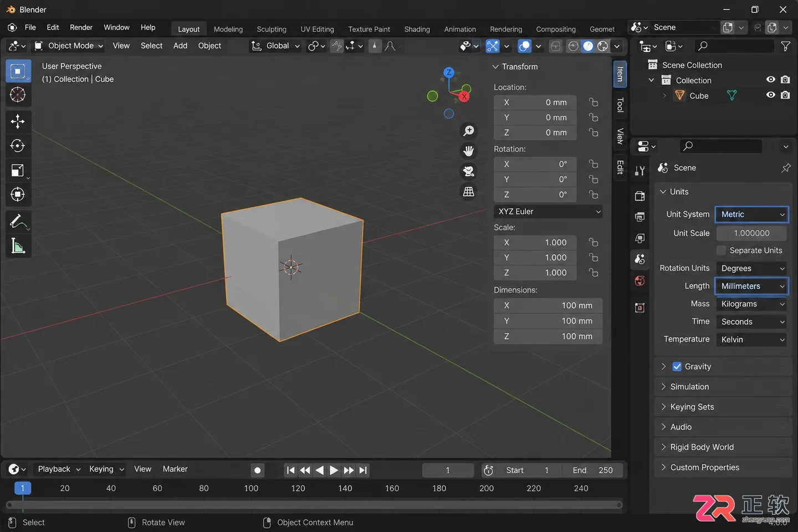Toggle X-ray mode button

(556, 46)
